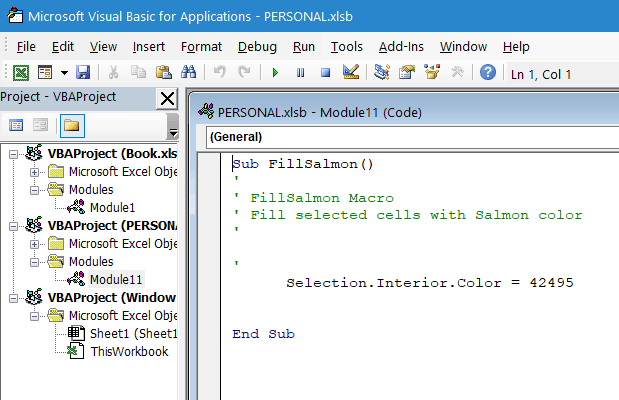Collapse Modules folder under Book.xls project
Viewport: 619px width, 400px height.
click(34, 190)
